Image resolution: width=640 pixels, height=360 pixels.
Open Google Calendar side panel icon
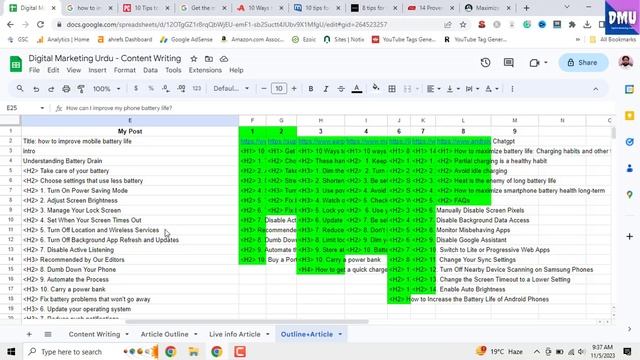[629, 89]
